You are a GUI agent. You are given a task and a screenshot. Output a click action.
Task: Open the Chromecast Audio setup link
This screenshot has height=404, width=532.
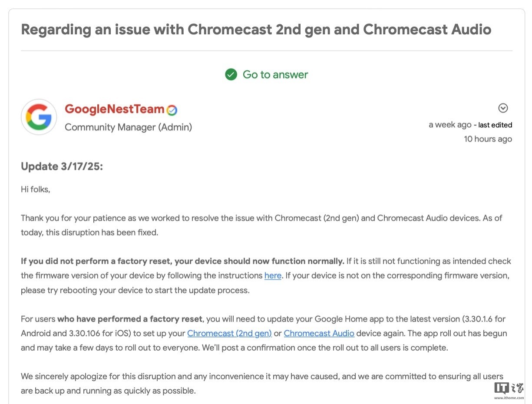319,334
